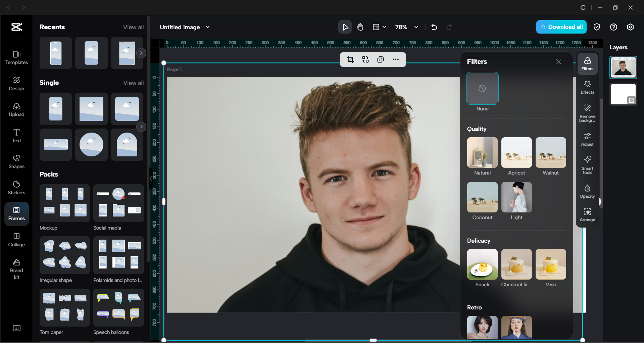Open Smart tools
The height and width of the screenshot is (343, 644).
point(587,164)
